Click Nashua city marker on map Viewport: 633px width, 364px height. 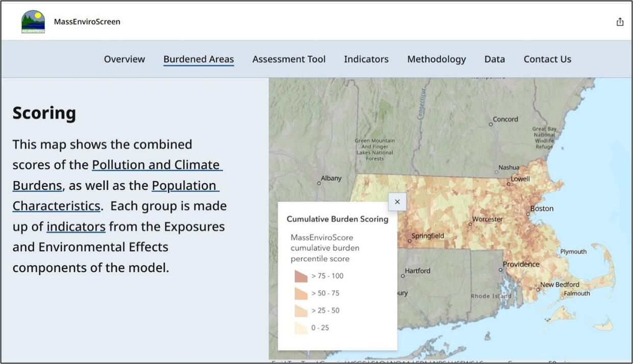click(497, 172)
